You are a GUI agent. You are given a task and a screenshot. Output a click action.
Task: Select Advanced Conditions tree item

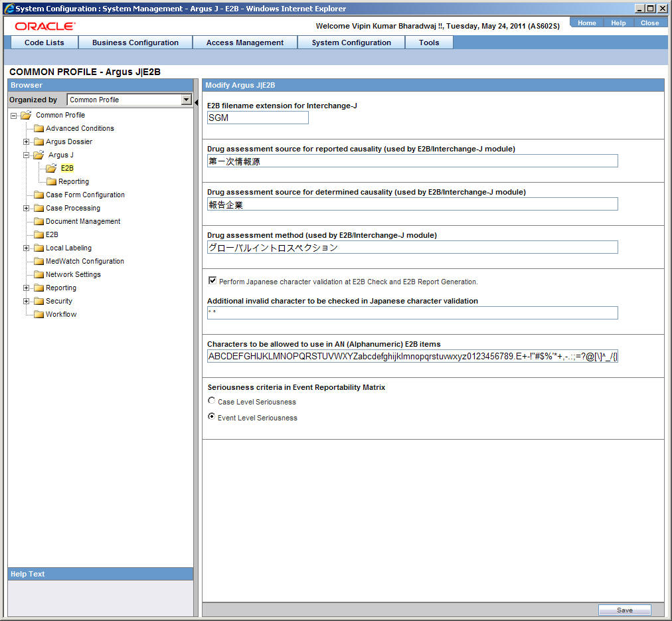pos(80,129)
